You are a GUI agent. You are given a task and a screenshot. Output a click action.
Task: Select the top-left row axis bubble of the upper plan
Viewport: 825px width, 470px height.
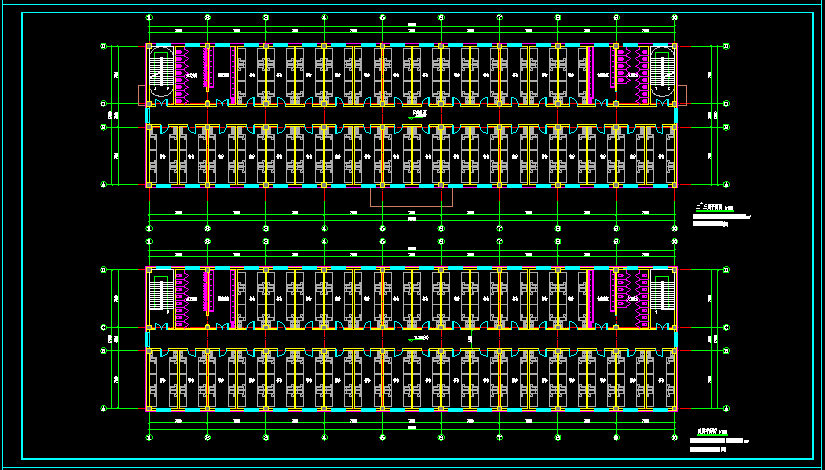click(x=103, y=46)
